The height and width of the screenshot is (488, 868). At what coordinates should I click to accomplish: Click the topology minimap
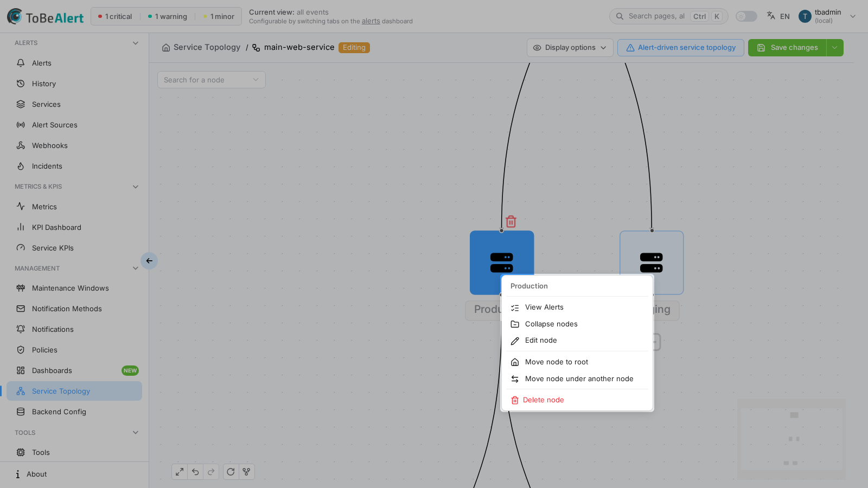(792, 439)
